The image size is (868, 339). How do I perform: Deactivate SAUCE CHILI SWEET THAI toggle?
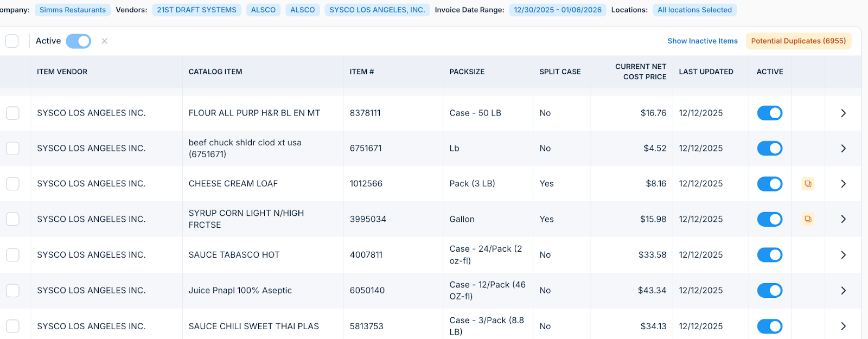coord(770,327)
